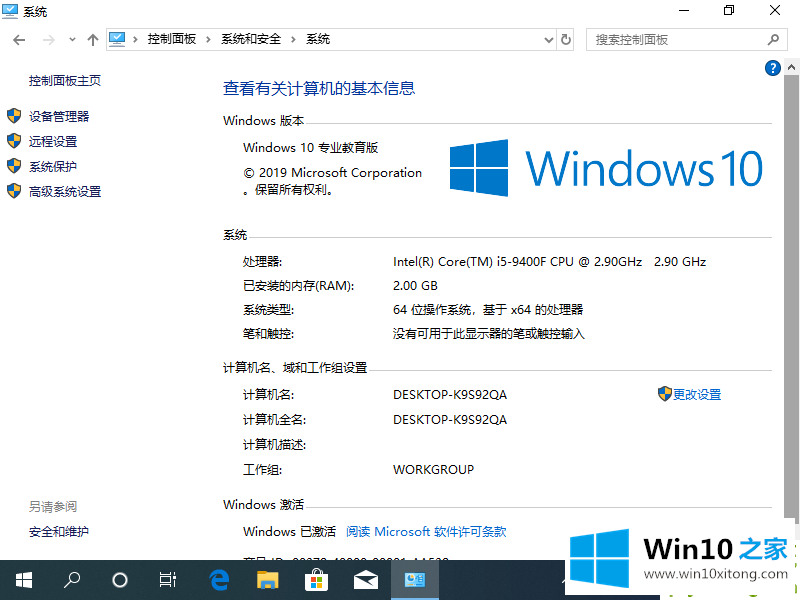Image resolution: width=800 pixels, height=600 pixels.
Task: Click the system icon in title bar
Action: coord(10,11)
